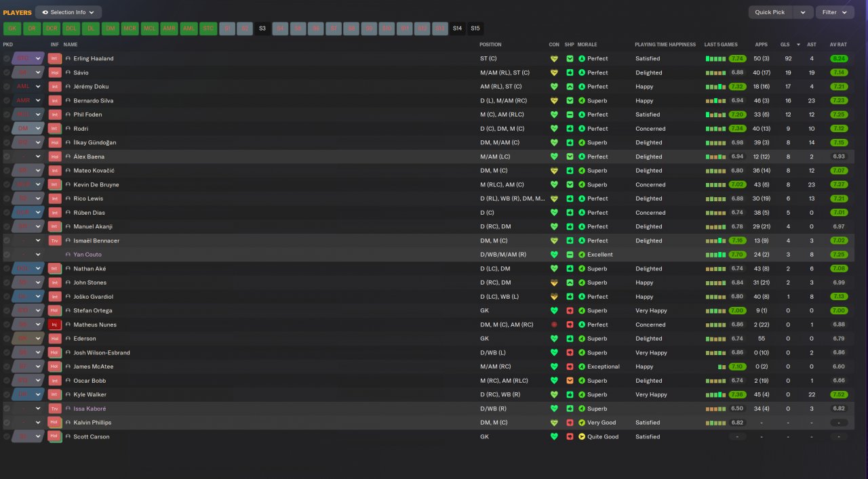Expand the Quick Pick arrow menu
The width and height of the screenshot is (868, 479).
803,12
